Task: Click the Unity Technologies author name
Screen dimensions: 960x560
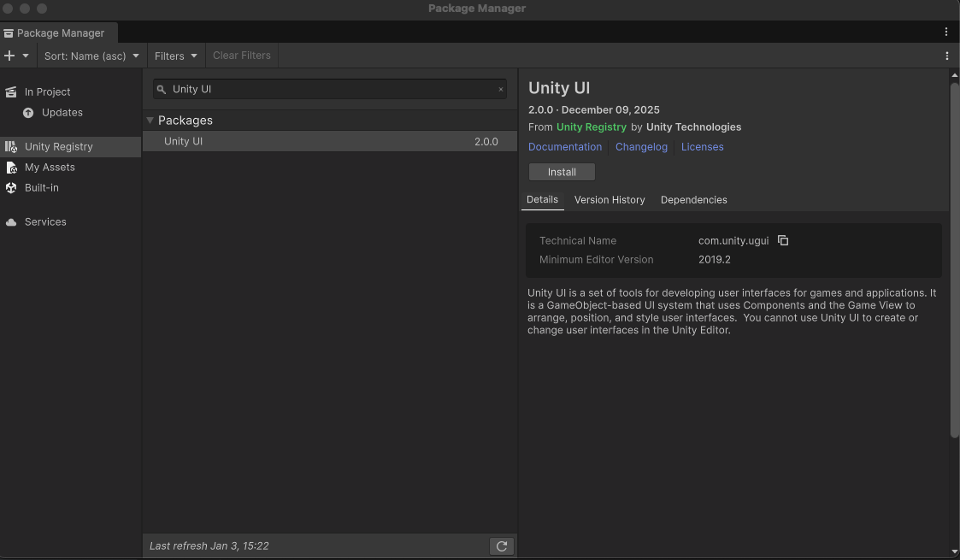Action: pos(693,127)
